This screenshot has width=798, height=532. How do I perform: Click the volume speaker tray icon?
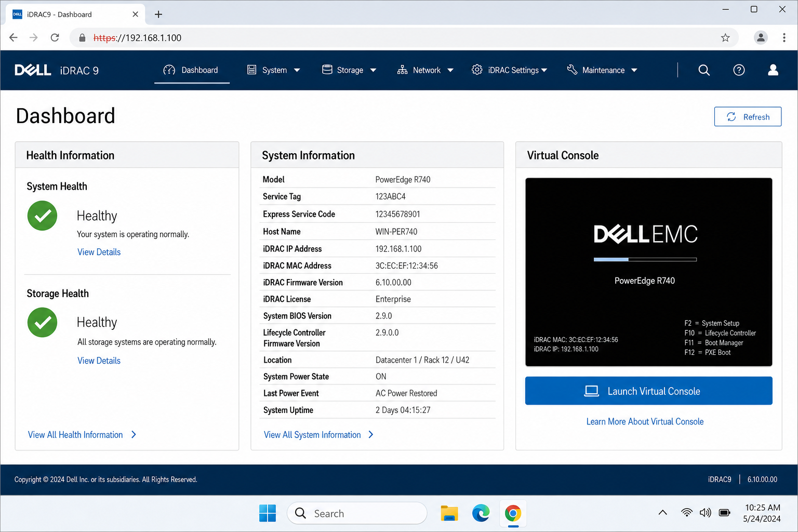[706, 513]
